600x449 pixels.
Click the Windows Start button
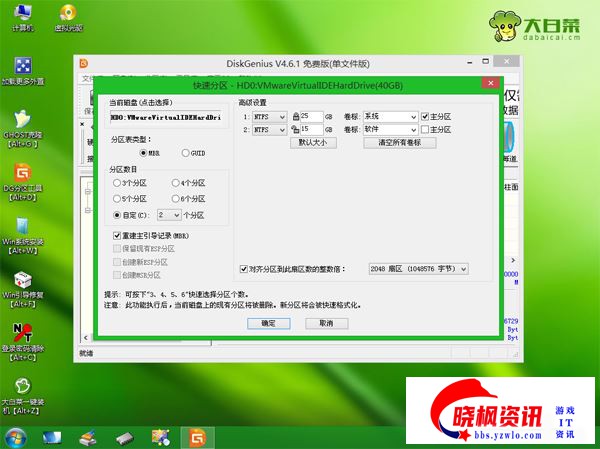tap(15, 437)
